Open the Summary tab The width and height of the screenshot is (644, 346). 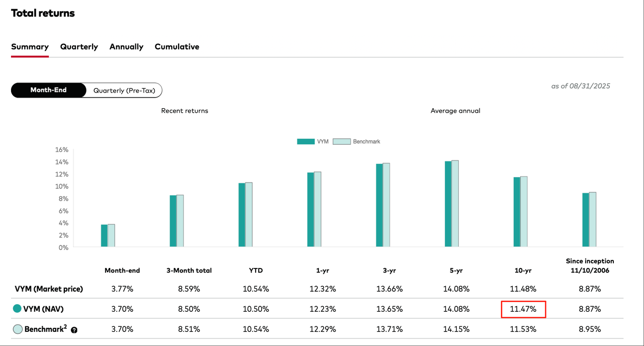coord(30,47)
